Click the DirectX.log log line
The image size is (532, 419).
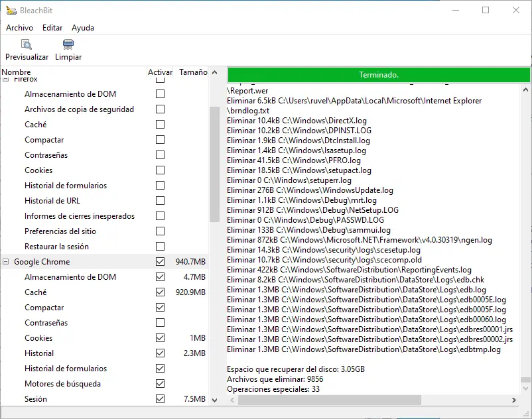pos(297,121)
